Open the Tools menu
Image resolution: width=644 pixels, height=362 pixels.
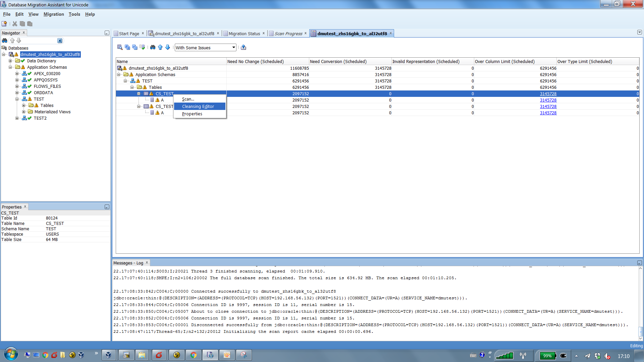tap(74, 14)
